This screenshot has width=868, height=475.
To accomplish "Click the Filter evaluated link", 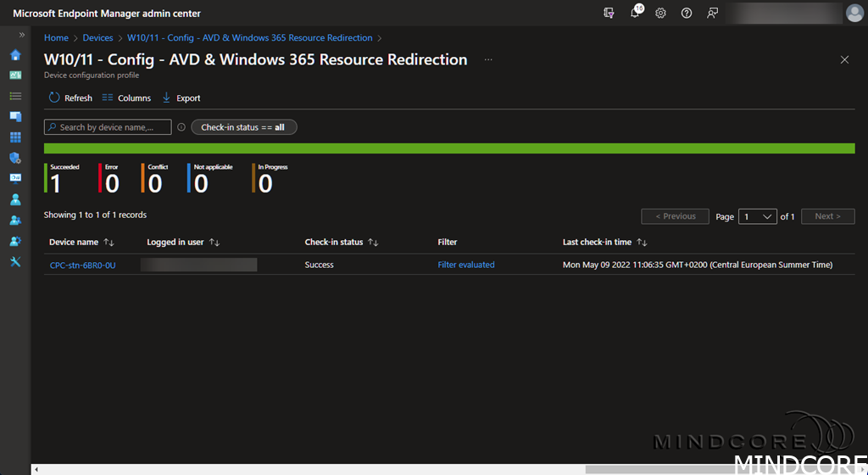I will [x=465, y=265].
